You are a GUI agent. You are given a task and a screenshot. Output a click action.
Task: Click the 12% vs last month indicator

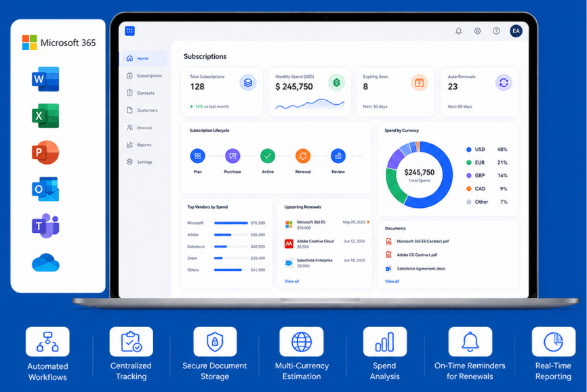pyautogui.click(x=209, y=106)
